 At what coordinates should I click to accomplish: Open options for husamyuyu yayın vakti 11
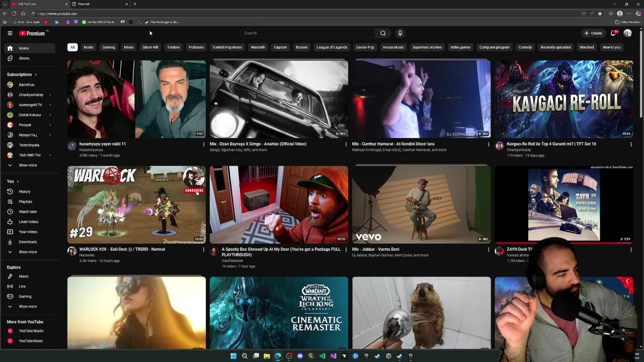(x=204, y=144)
